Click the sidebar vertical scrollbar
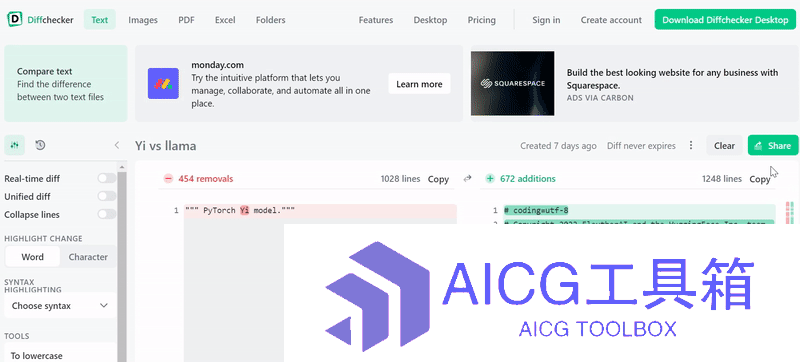 click(121, 265)
